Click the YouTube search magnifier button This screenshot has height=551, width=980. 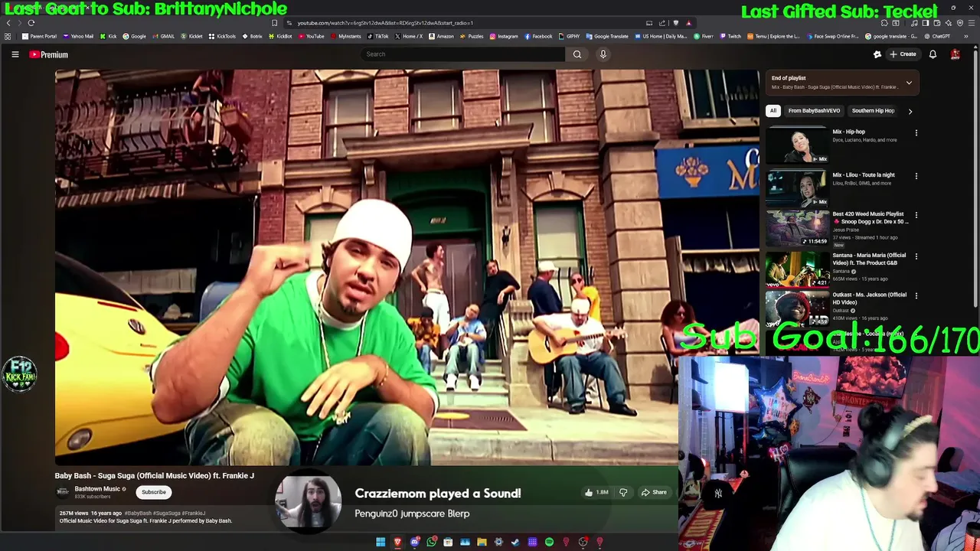click(x=577, y=54)
